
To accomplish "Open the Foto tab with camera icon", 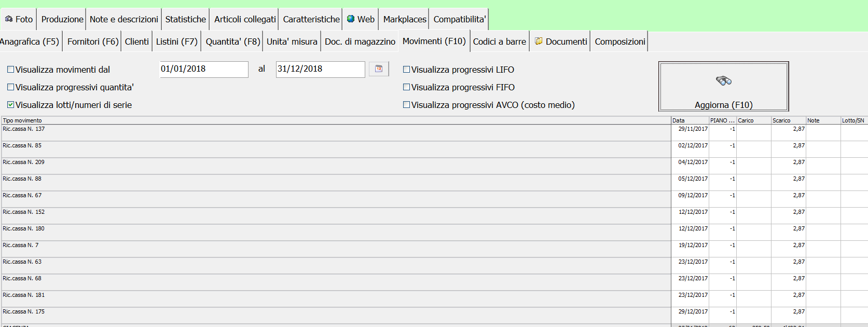I will click(x=19, y=19).
